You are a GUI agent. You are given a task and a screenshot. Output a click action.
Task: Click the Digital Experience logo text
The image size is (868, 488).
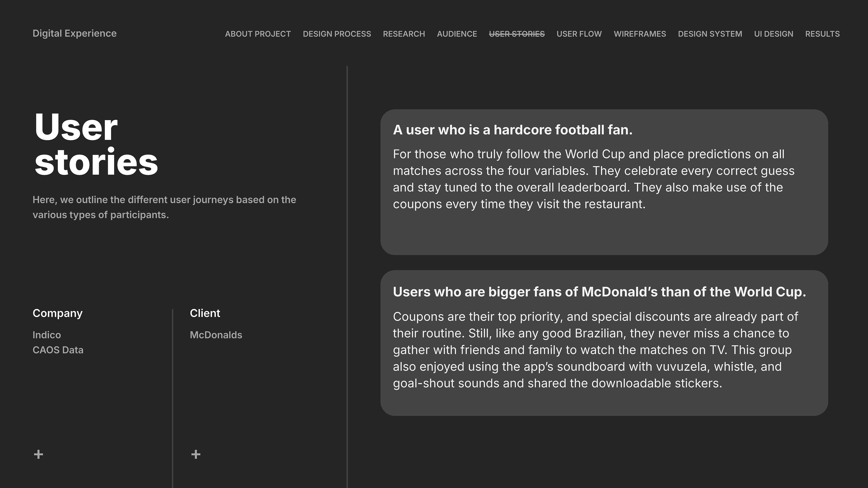(74, 33)
